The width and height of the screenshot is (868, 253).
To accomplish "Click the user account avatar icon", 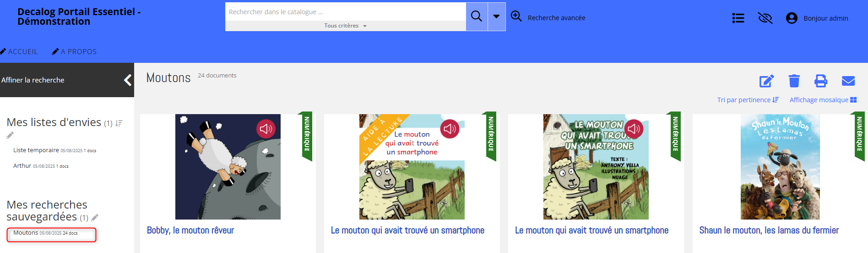I will pos(792,18).
